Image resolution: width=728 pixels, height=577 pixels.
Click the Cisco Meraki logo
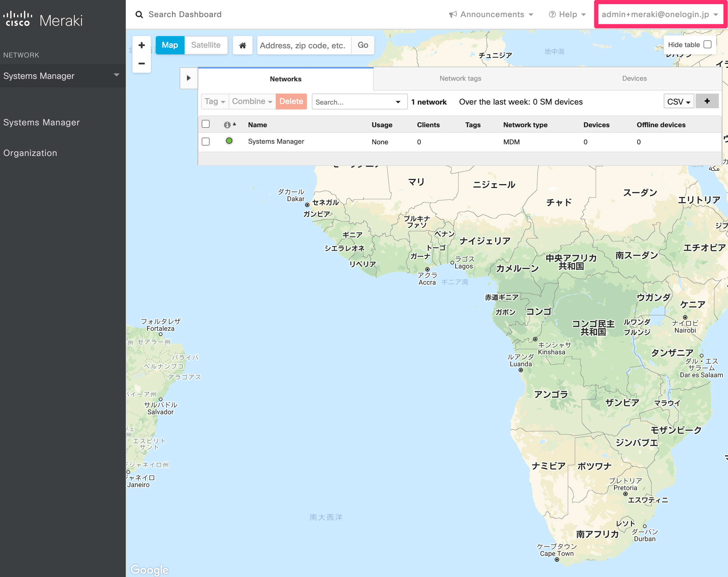coord(43,20)
